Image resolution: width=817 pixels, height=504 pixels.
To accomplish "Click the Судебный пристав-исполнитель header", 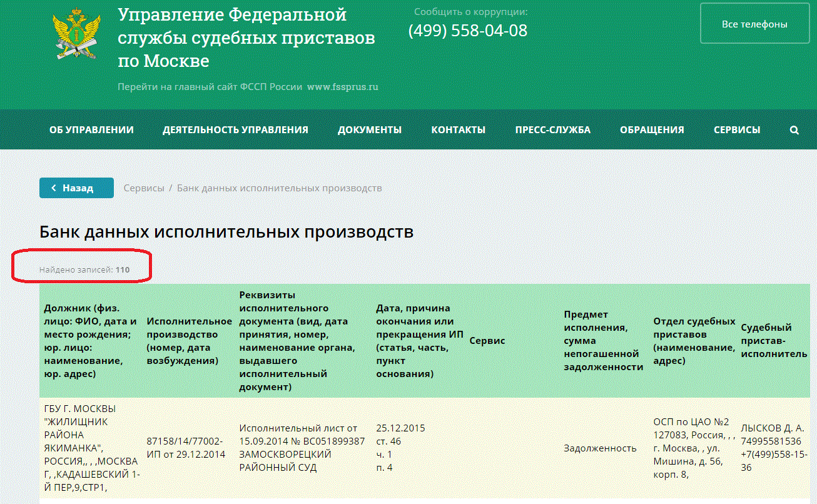I will click(x=774, y=341).
